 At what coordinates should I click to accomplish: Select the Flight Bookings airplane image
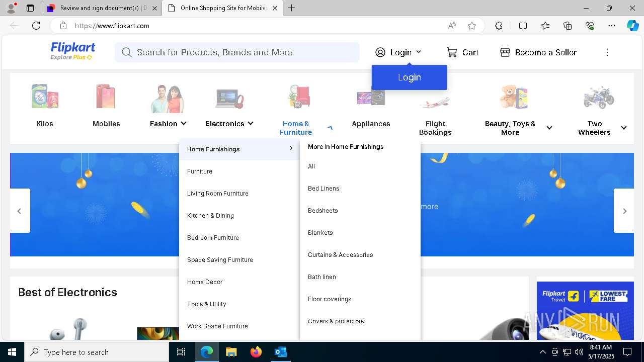point(435,103)
